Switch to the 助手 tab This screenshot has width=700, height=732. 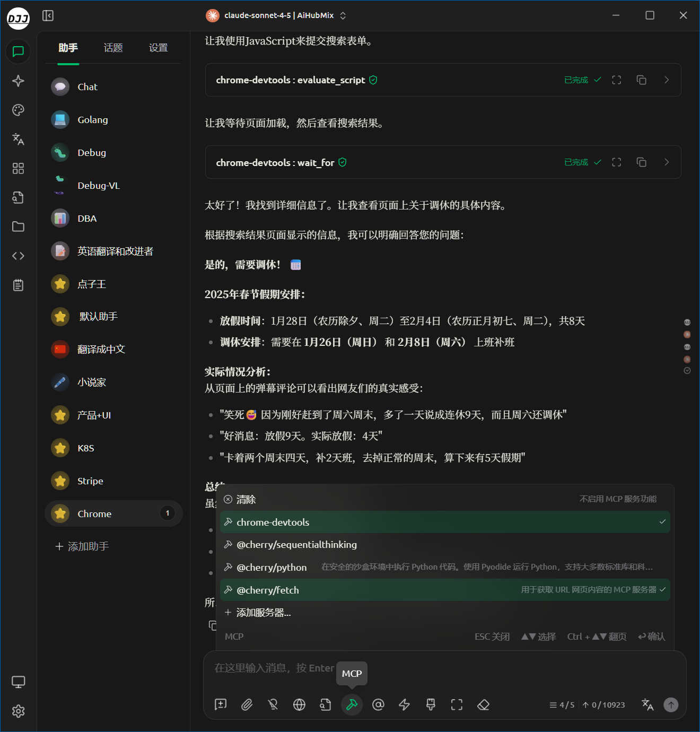68,48
